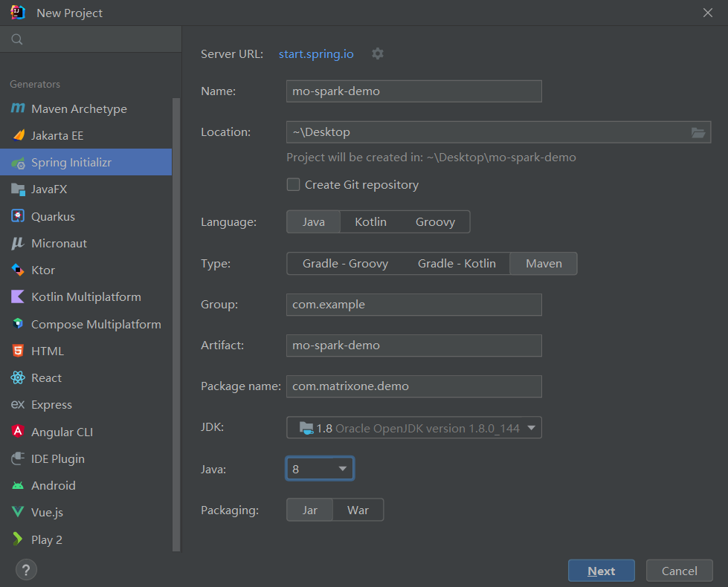The width and height of the screenshot is (728, 587).
Task: Click the Angular CLI shield icon
Action: pyautogui.click(x=18, y=432)
